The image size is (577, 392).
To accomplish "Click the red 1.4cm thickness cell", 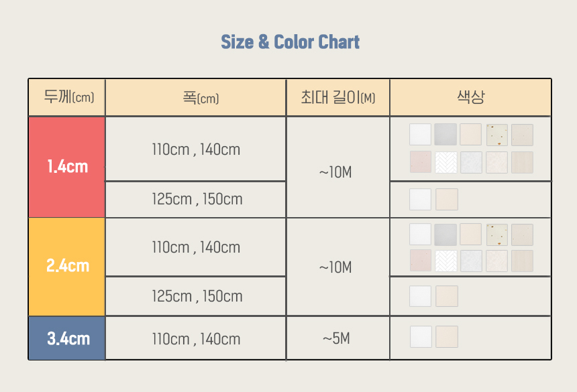I will (x=67, y=167).
